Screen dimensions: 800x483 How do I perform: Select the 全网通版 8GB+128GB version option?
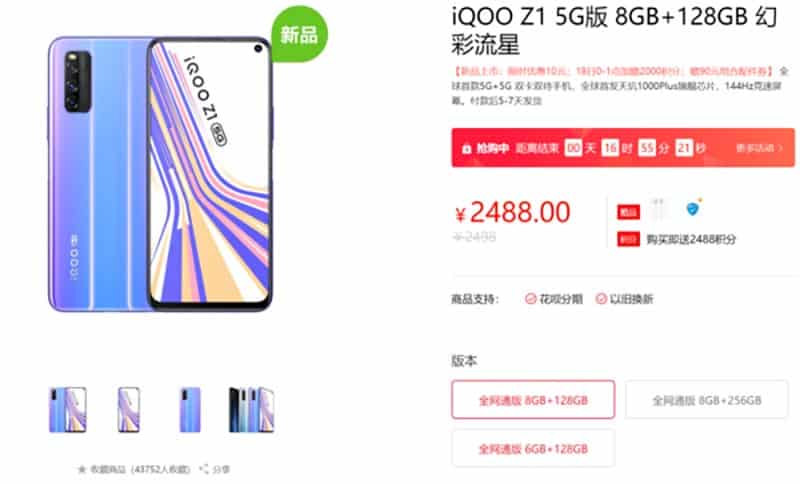(x=533, y=400)
